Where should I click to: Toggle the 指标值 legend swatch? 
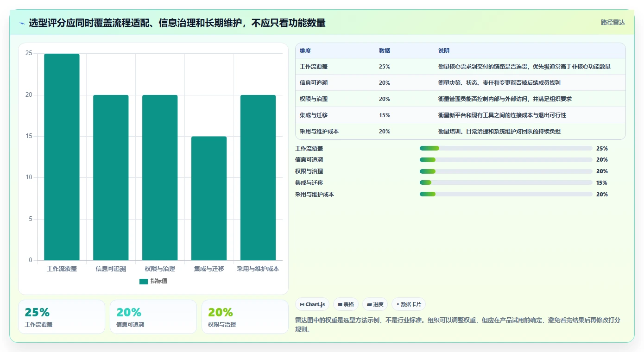coord(144,281)
